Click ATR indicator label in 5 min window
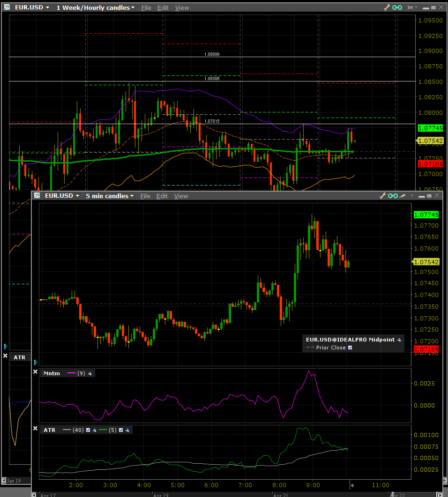448x497 pixels. [50, 430]
